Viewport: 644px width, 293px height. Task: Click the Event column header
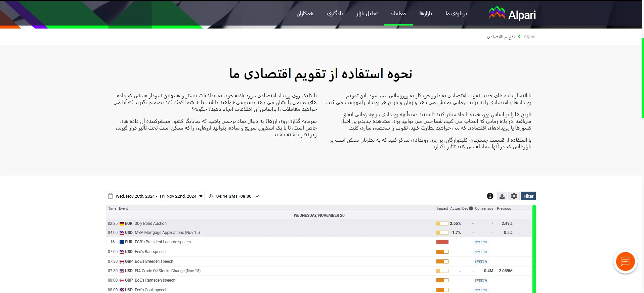pyautogui.click(x=123, y=208)
